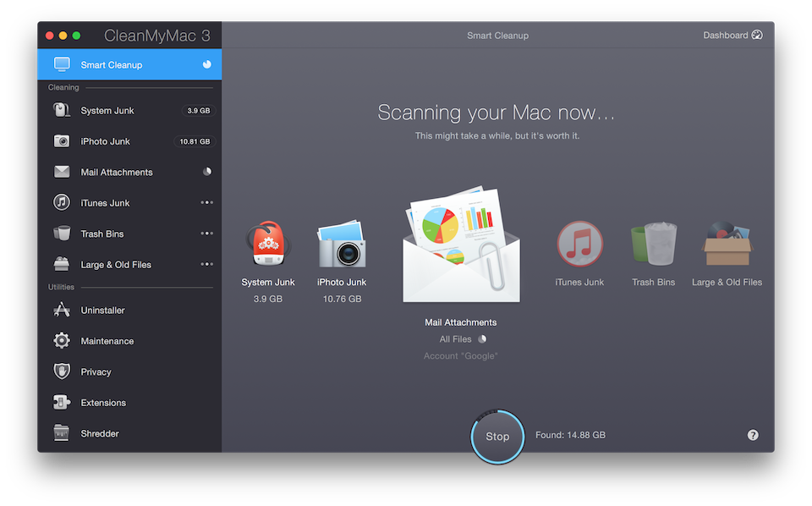The width and height of the screenshot is (812, 506).
Task: Click the circular scan progress ring
Action: [497, 437]
